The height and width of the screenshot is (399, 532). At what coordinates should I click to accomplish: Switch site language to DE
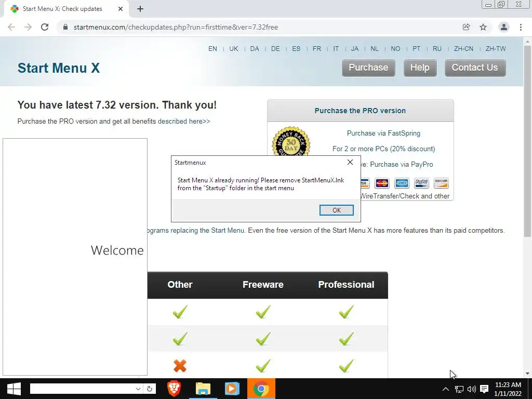(275, 49)
